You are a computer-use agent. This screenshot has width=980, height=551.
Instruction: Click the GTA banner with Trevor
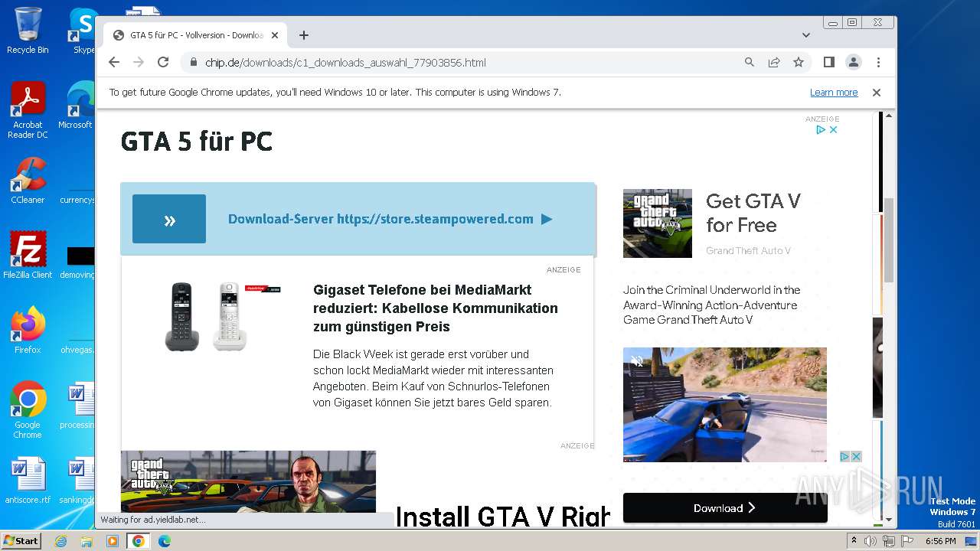click(248, 481)
